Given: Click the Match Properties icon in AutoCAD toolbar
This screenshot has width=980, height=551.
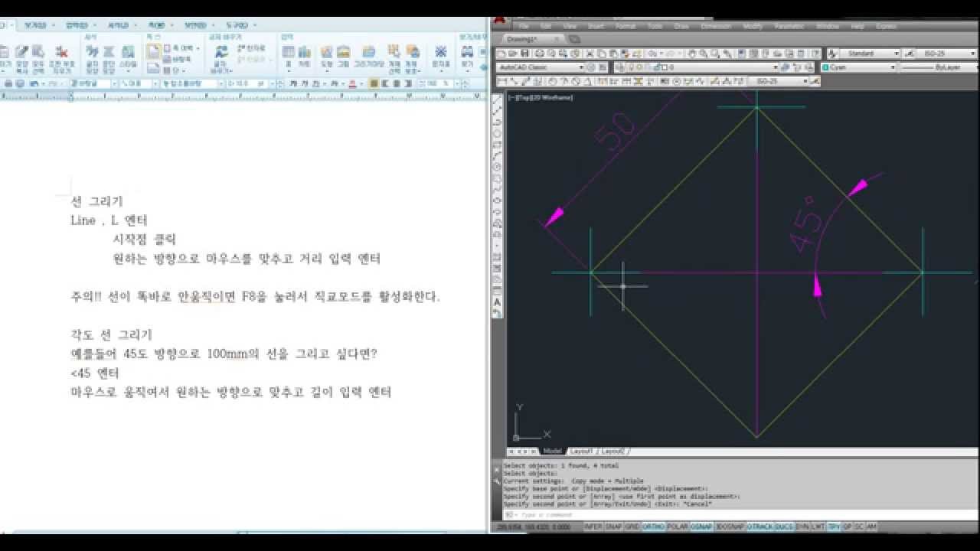Looking at the screenshot, I should coord(624,54).
